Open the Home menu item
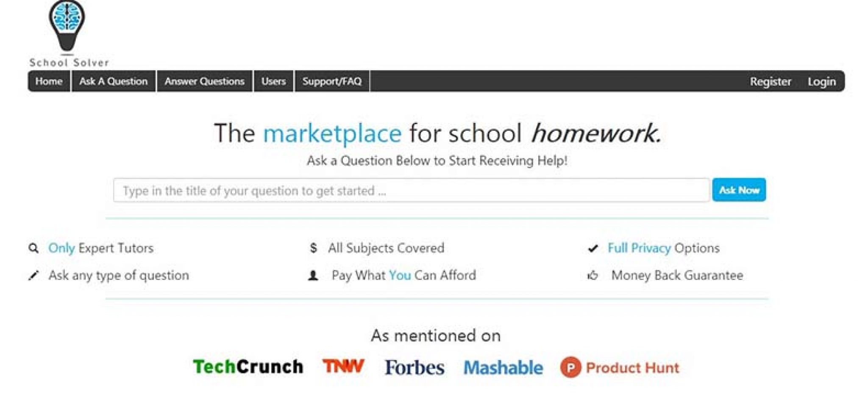Image resolution: width=868 pixels, height=393 pixels. tap(49, 81)
